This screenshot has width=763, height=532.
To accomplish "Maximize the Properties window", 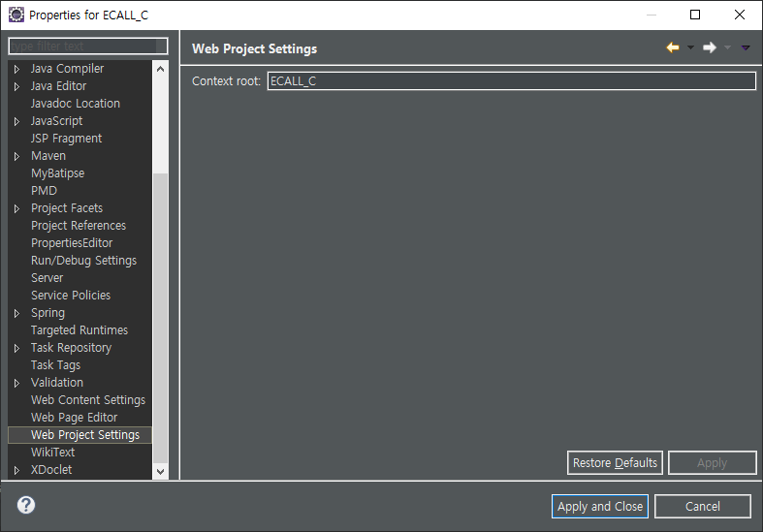I will (x=695, y=16).
